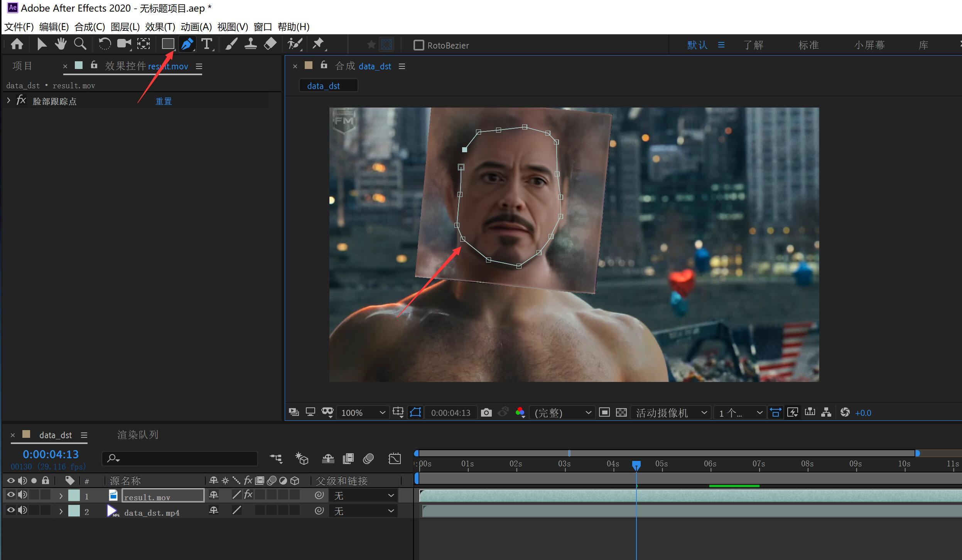962x560 pixels.
Task: Select the Selection arrow tool
Action: coord(41,44)
